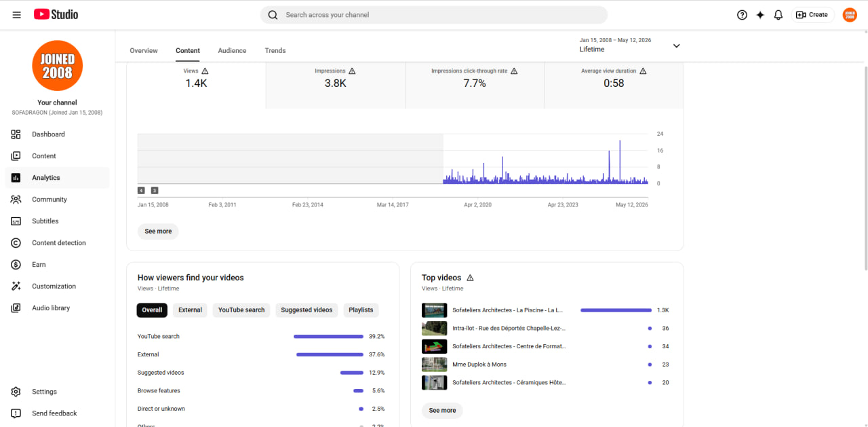Viewport: 868px width, 427px height.
Task: Click the Settings gear icon
Action: (x=16, y=392)
